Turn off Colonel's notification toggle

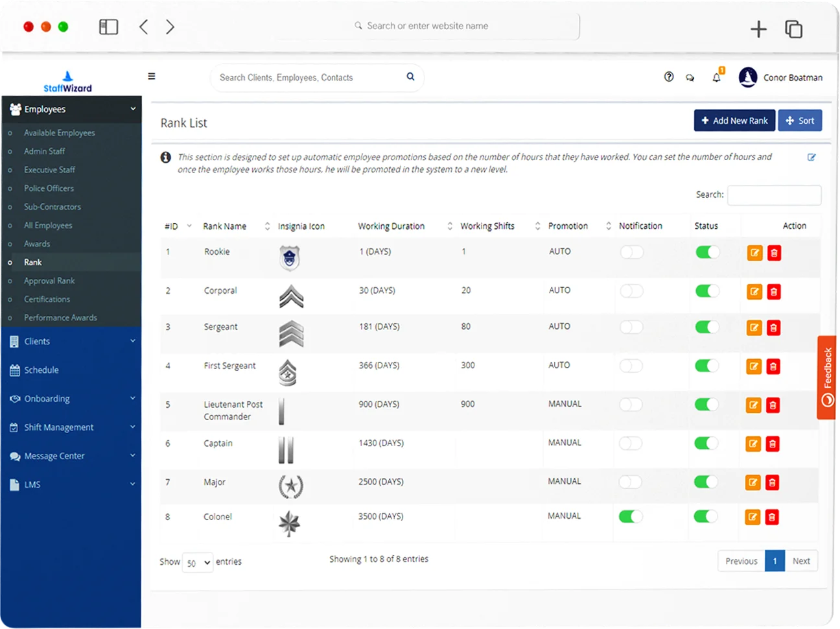pos(631,517)
